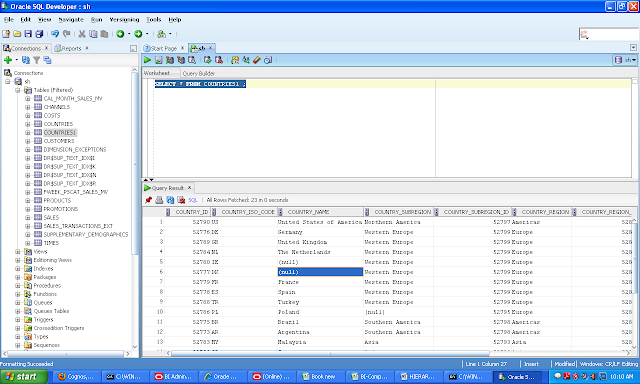The width and height of the screenshot is (640, 384).
Task: Click the To Upper/Lower case icon
Action: click(246, 60)
